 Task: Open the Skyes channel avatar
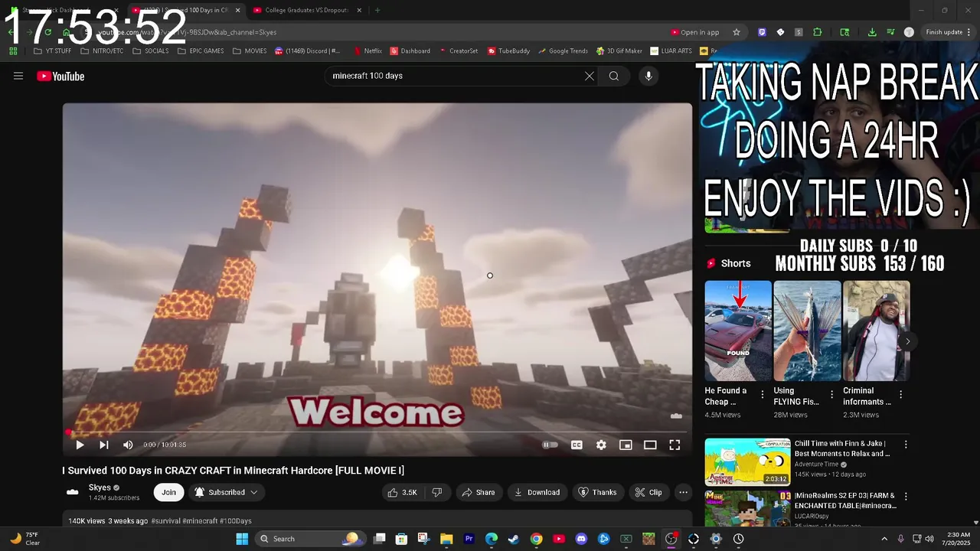[x=73, y=492]
